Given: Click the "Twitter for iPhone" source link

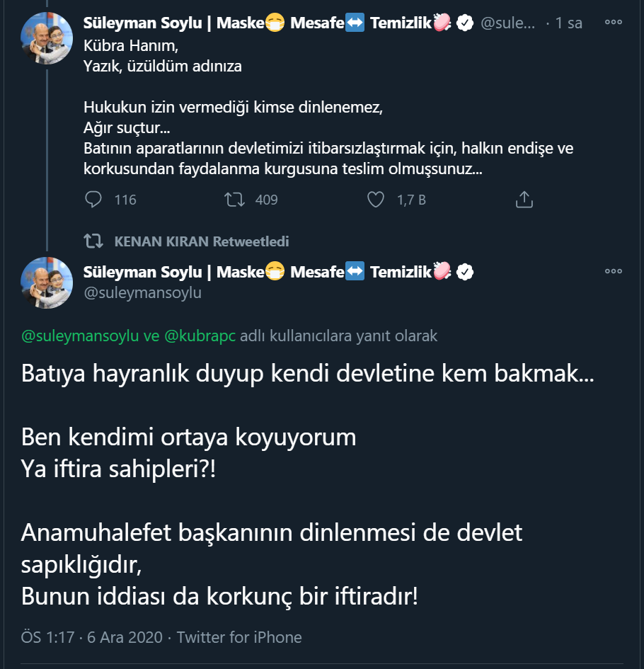Looking at the screenshot, I should pyautogui.click(x=239, y=637).
